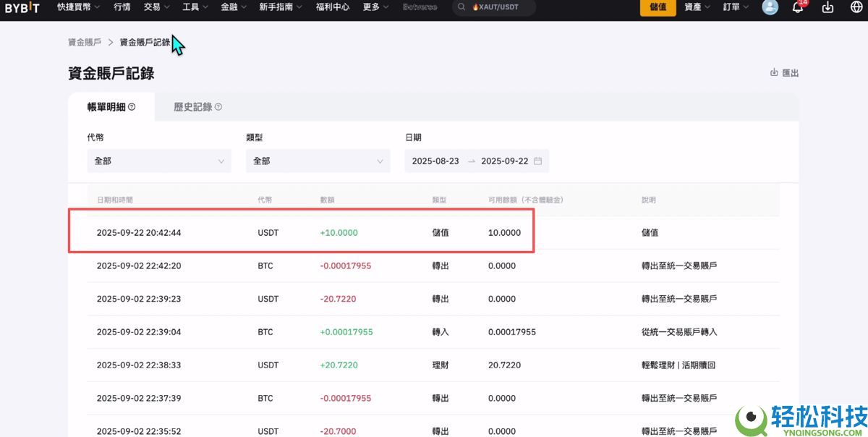This screenshot has height=437, width=868.
Task: Open the notification bell with 14 alerts
Action: click(797, 7)
